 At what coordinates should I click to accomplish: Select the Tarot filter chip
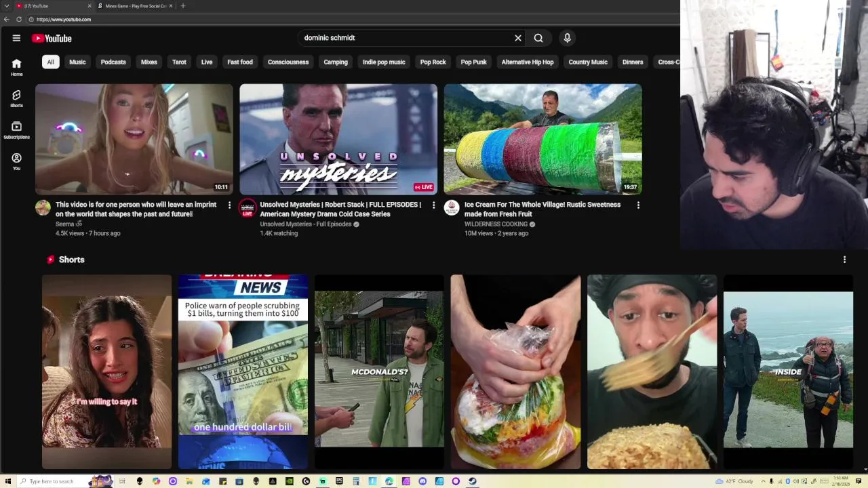pyautogui.click(x=179, y=62)
